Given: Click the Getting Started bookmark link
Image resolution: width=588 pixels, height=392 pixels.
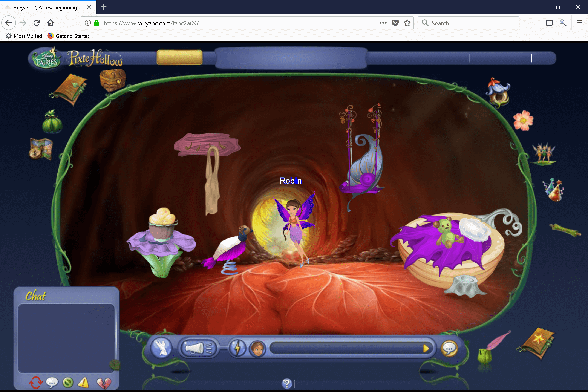Looking at the screenshot, I should click(x=69, y=36).
